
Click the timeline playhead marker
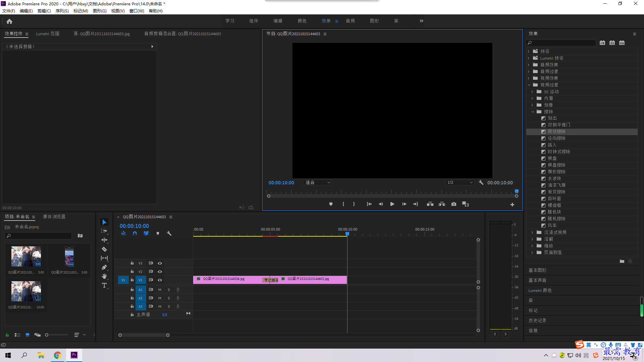[347, 234]
